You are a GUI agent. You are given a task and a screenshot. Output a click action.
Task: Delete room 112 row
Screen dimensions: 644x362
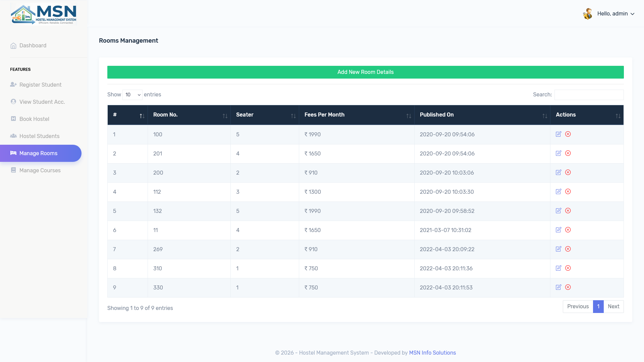568,191
